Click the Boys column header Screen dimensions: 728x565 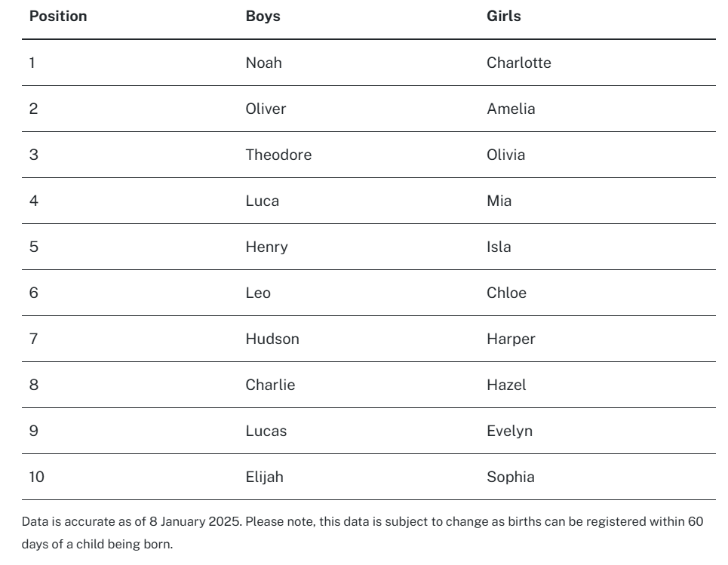(263, 17)
